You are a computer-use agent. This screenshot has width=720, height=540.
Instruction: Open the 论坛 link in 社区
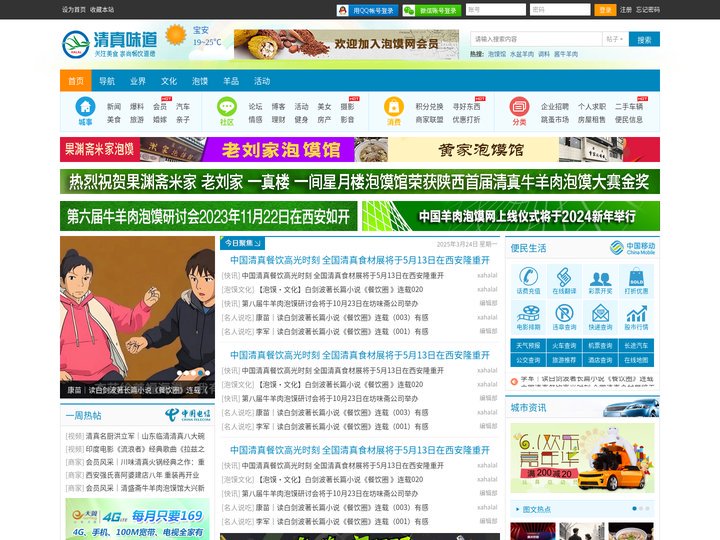point(255,107)
